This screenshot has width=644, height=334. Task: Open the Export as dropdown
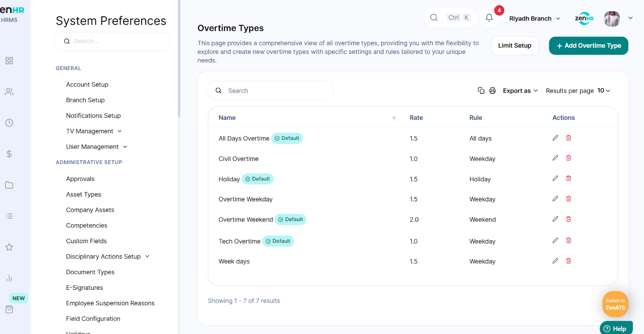pos(520,91)
